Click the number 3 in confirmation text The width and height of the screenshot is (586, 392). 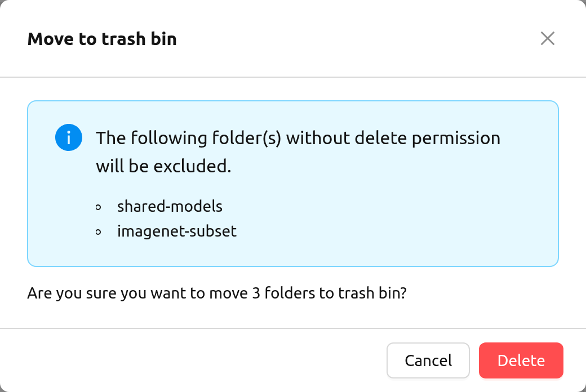click(x=256, y=293)
